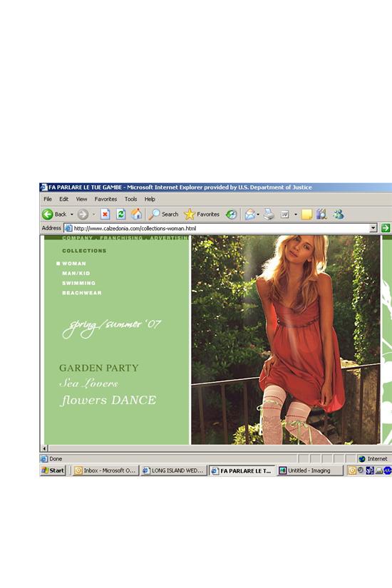Open the Search magnifier pane
This screenshot has width=392, height=588.
coord(163,215)
